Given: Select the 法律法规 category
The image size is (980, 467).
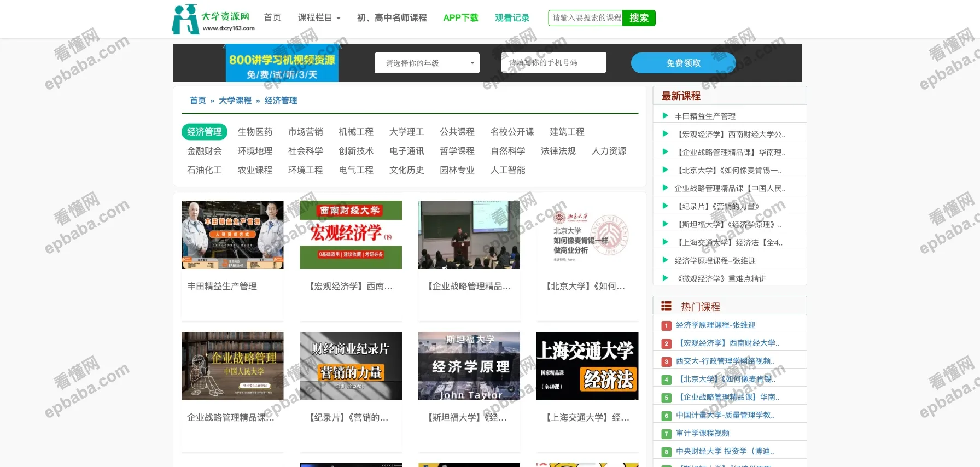Looking at the screenshot, I should pos(558,151).
